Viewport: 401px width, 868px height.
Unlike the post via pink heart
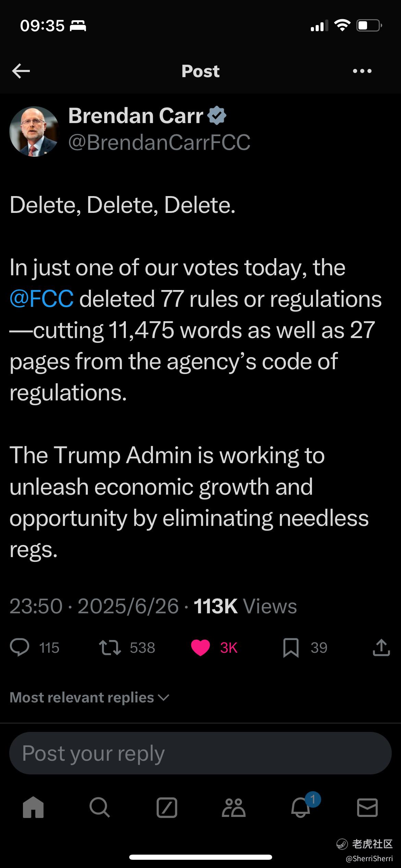tap(200, 648)
